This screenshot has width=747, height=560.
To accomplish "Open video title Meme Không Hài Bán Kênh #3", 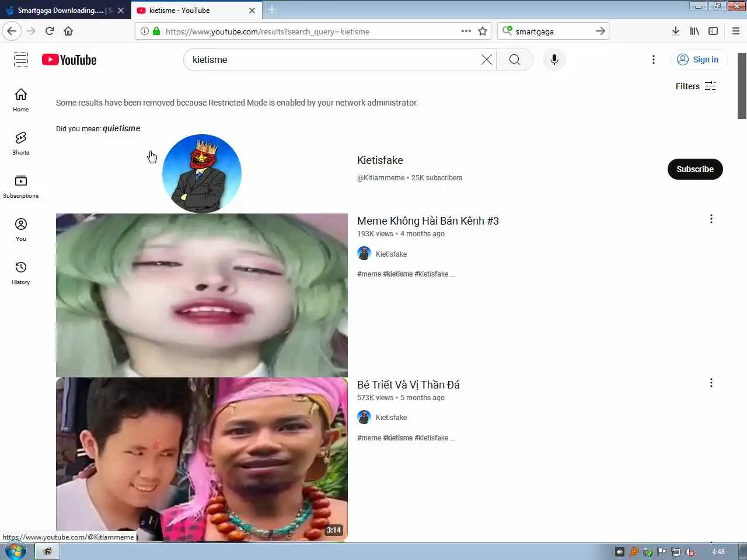I will click(428, 221).
